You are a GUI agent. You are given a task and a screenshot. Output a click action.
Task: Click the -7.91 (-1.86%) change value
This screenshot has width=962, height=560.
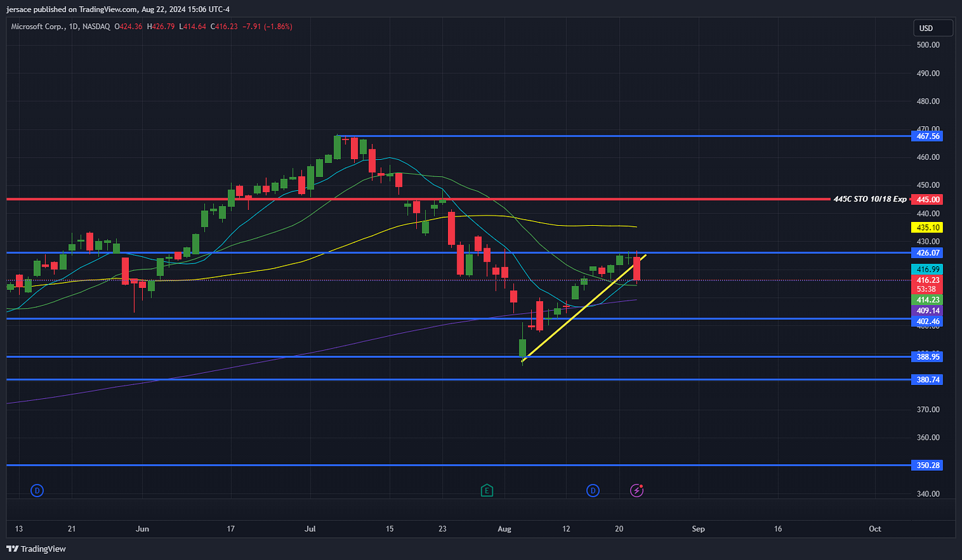coord(268,26)
